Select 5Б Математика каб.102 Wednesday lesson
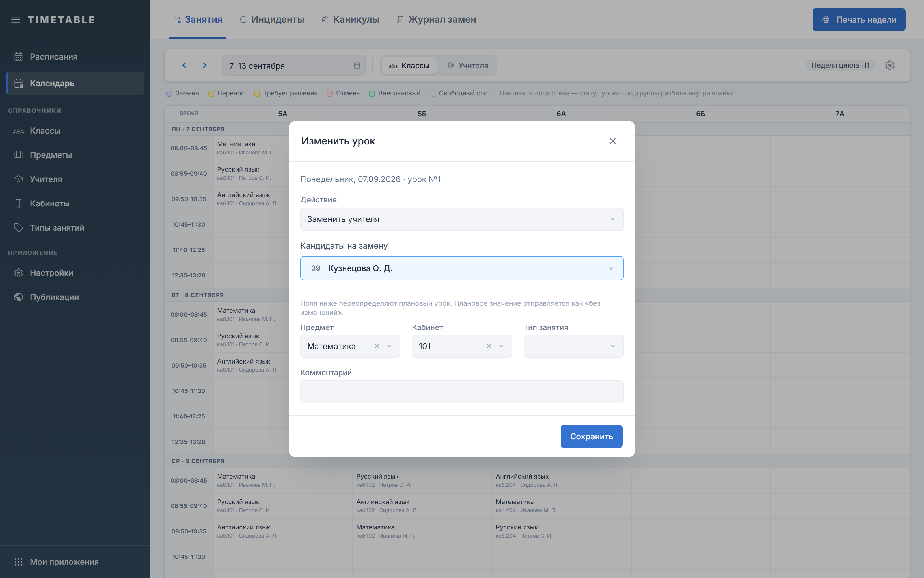924x578 pixels. 422,531
